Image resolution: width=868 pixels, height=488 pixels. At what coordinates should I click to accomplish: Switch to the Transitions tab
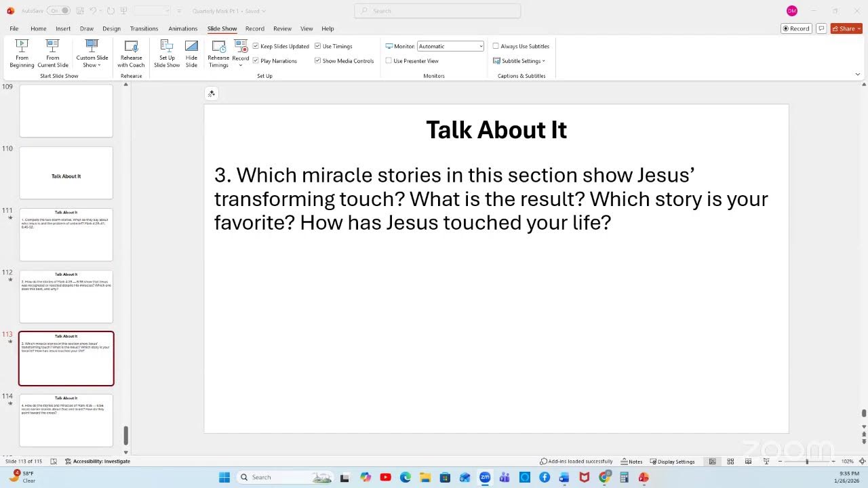pyautogui.click(x=144, y=28)
